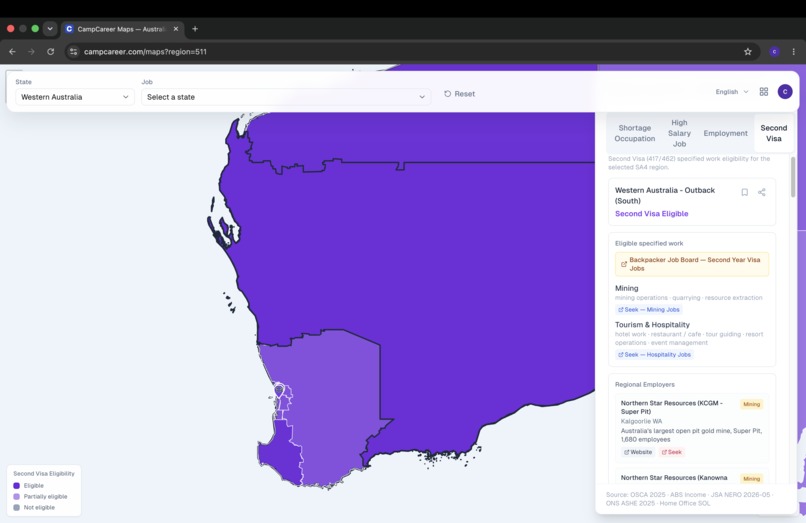Screen dimensions: 806x523
Task: Click the browser address bar URL
Action: [145, 51]
